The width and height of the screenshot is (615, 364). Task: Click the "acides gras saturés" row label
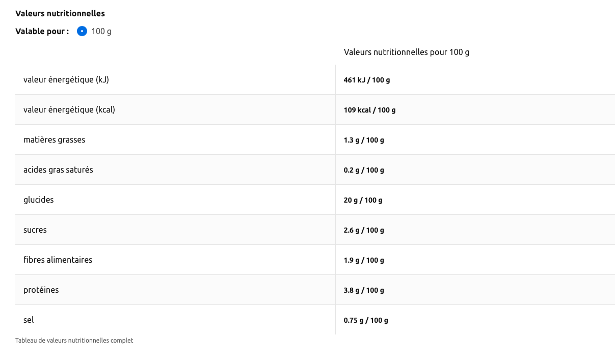point(58,170)
